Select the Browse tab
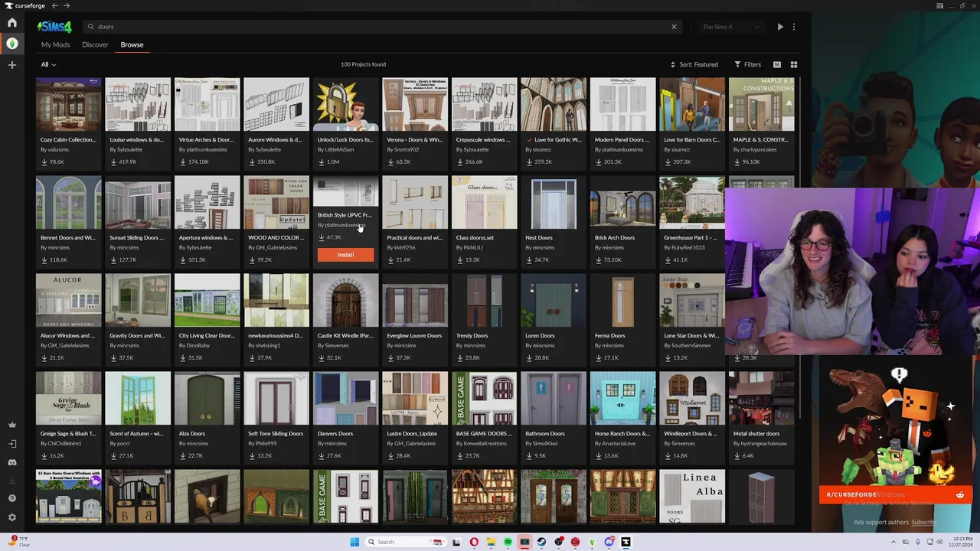Viewport: 980px width, 551px height. click(132, 44)
